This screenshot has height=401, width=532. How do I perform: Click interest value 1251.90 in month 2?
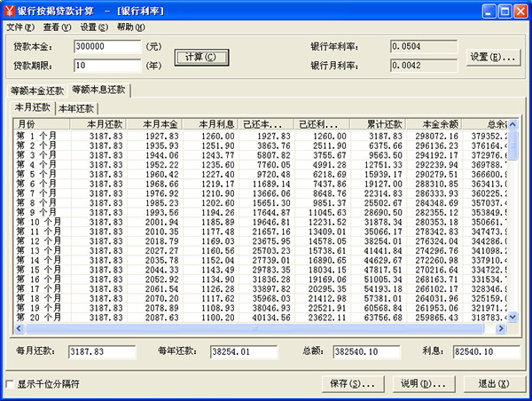(218, 145)
